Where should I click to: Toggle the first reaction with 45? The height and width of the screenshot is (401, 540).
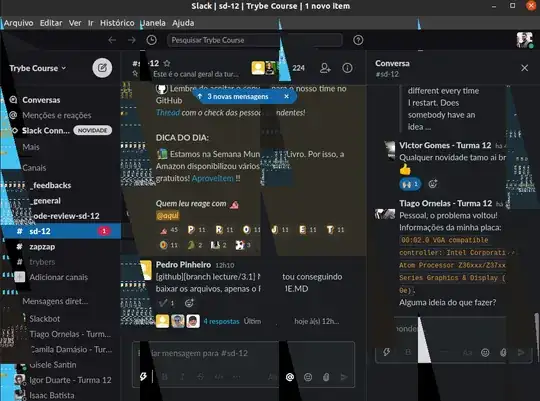tap(169, 230)
